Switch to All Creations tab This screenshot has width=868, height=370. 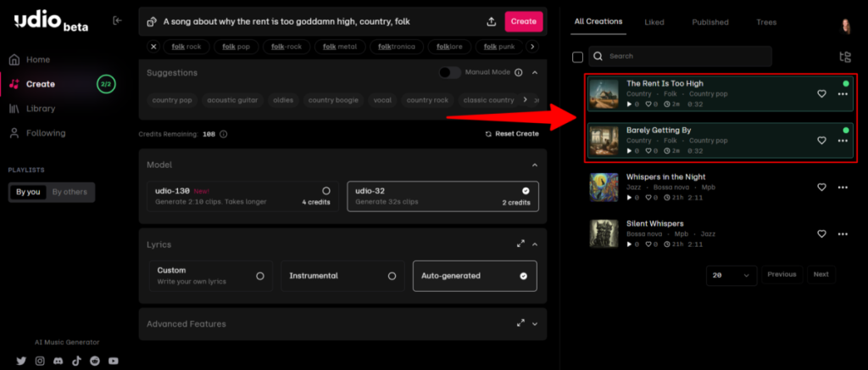(x=598, y=22)
